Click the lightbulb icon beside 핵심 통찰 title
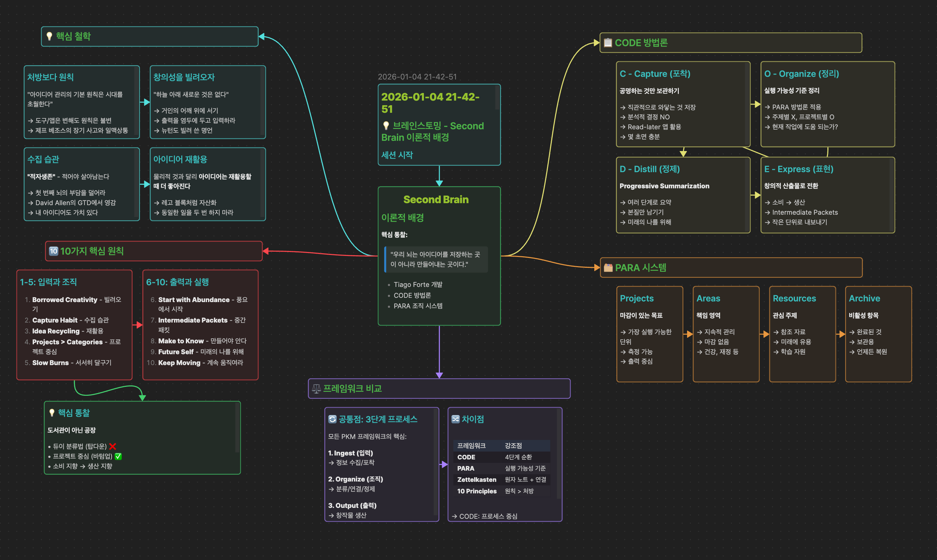The width and height of the screenshot is (937, 560). (52, 413)
